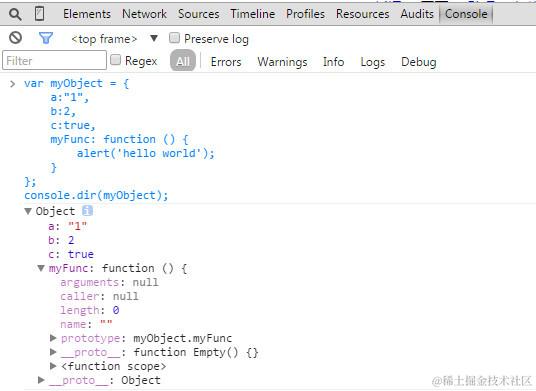Image resolution: width=536 pixels, height=391 pixels.
Task: Filter console by Logs
Action: 373,62
